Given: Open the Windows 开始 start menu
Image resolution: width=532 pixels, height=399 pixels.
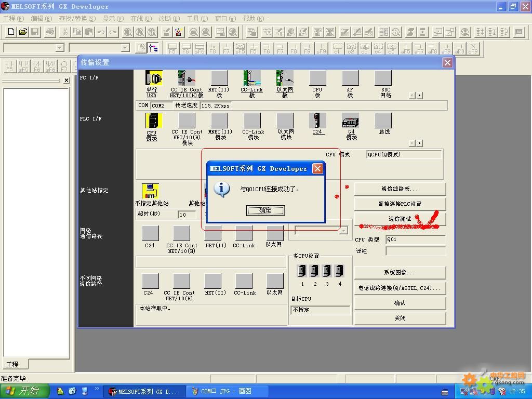Looking at the screenshot, I should coord(24,391).
